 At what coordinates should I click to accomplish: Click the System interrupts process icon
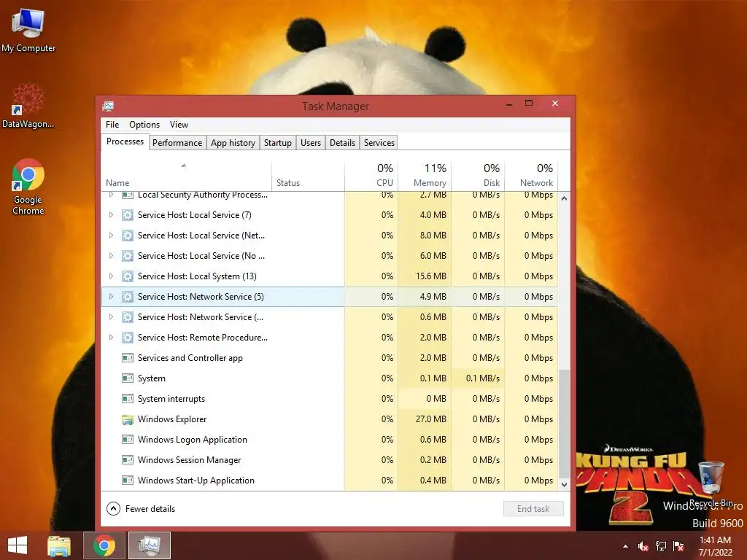127,399
